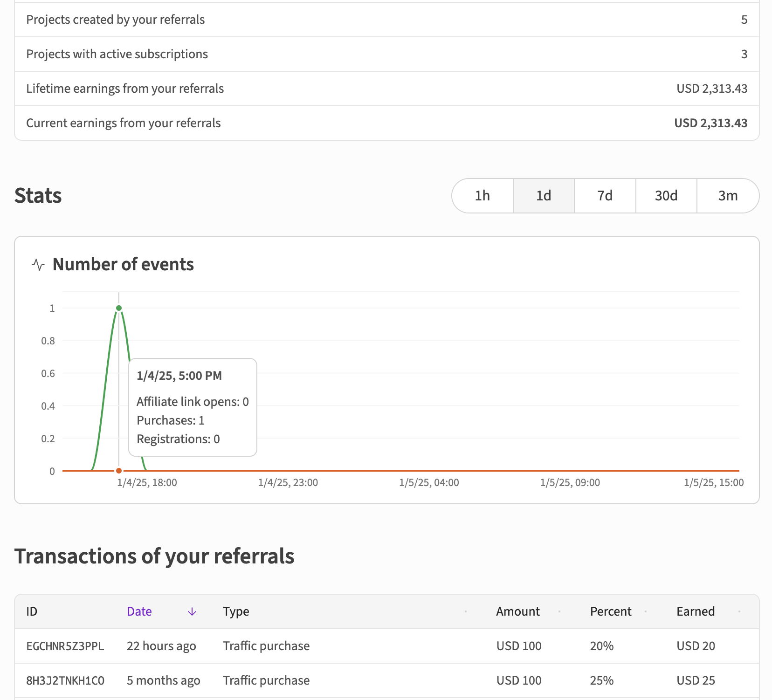Switch stats to the 1d range
772x700 pixels.
pyautogui.click(x=544, y=196)
